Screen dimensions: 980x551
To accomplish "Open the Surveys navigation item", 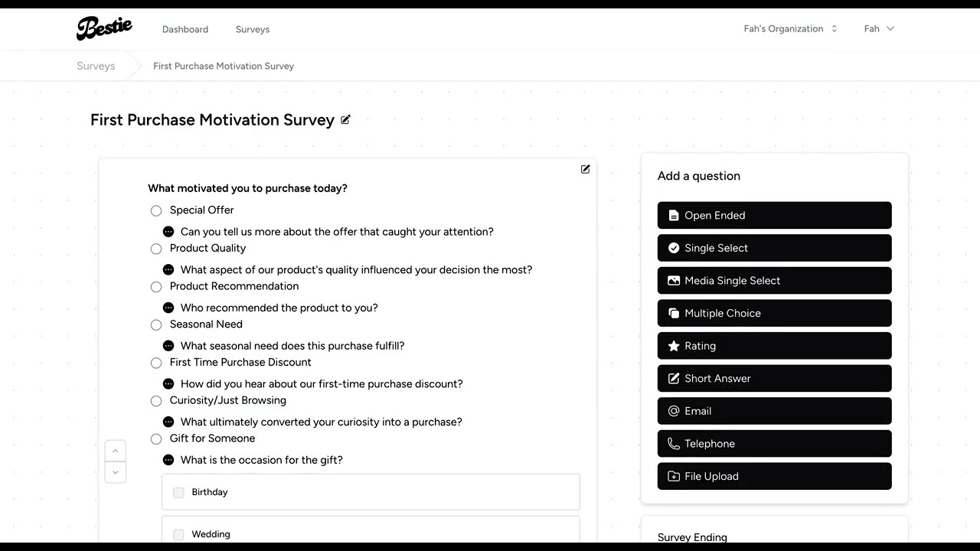I will click(x=252, y=29).
